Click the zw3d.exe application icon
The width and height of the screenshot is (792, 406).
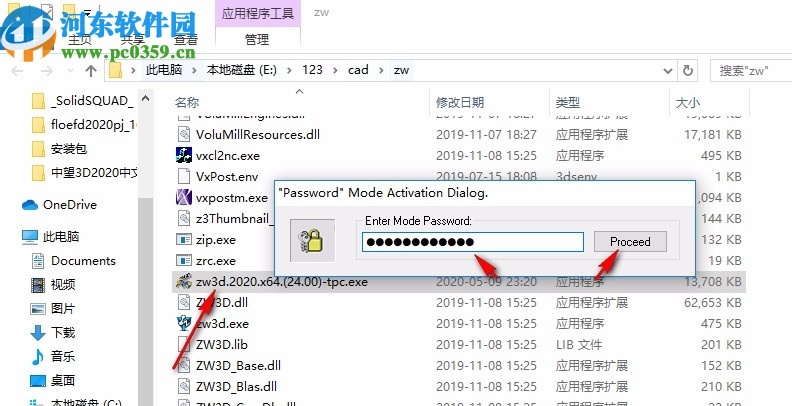click(183, 323)
